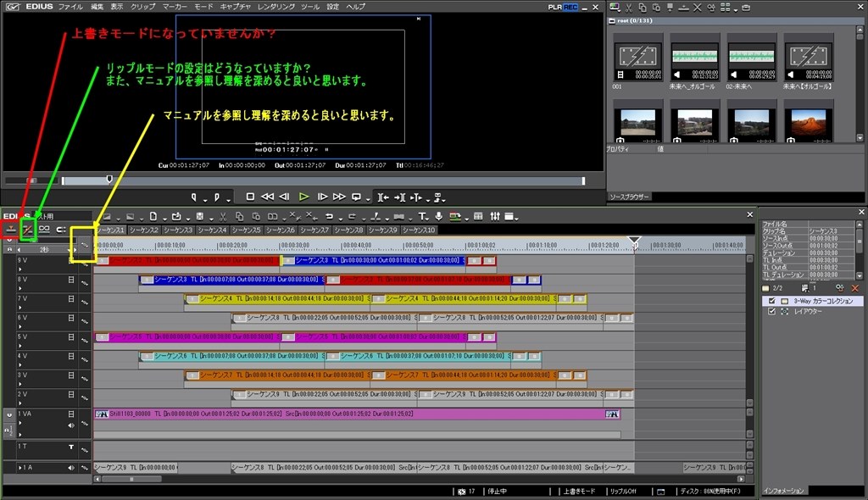Image resolution: width=868 pixels, height=500 pixels.
Task: Click the Create Title T icon
Action: coord(421,216)
